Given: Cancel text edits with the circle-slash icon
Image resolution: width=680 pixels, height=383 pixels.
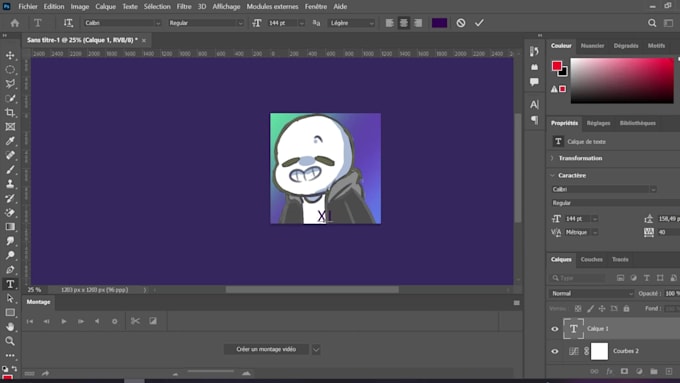Looking at the screenshot, I should point(461,23).
